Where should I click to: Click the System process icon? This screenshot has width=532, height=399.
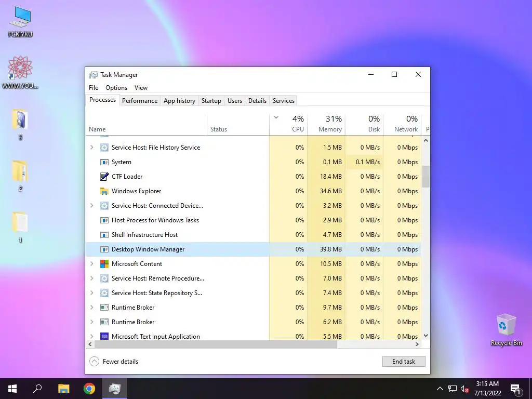tap(104, 162)
